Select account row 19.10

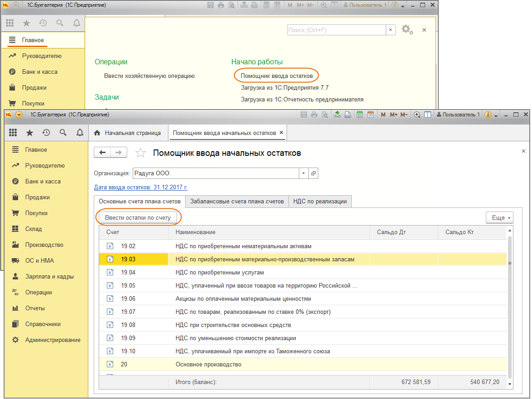302,351
